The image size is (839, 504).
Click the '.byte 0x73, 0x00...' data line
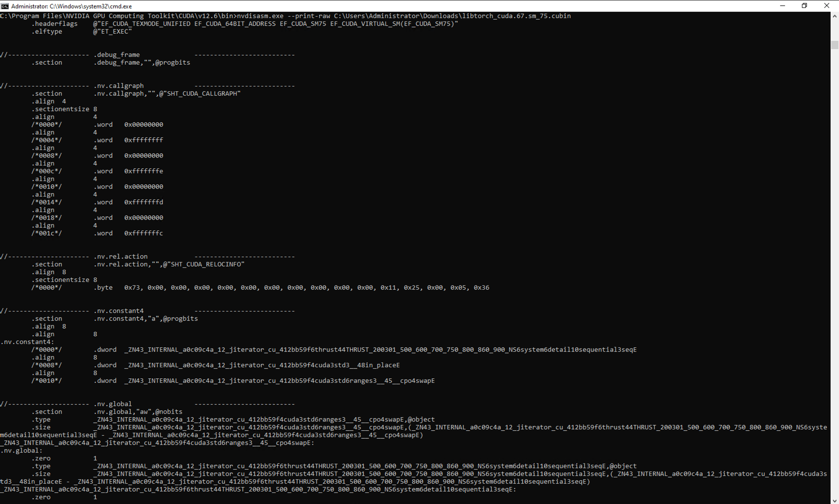261,288
